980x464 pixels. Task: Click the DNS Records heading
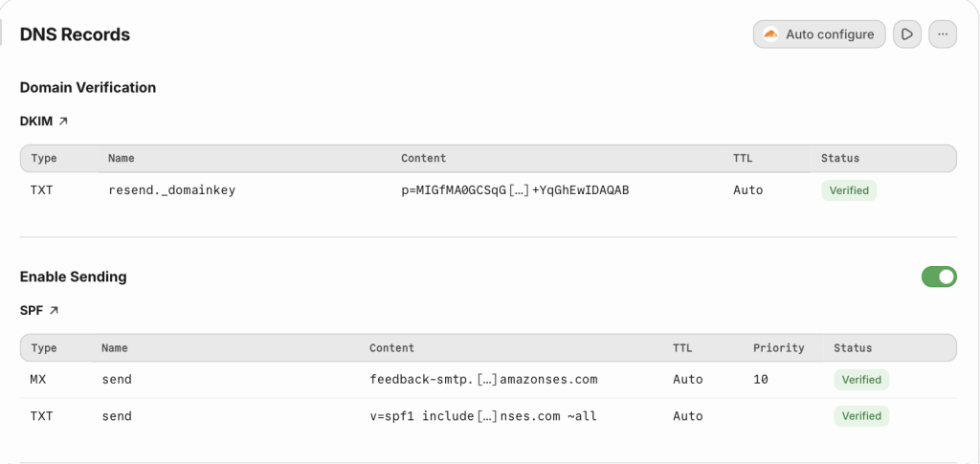75,34
